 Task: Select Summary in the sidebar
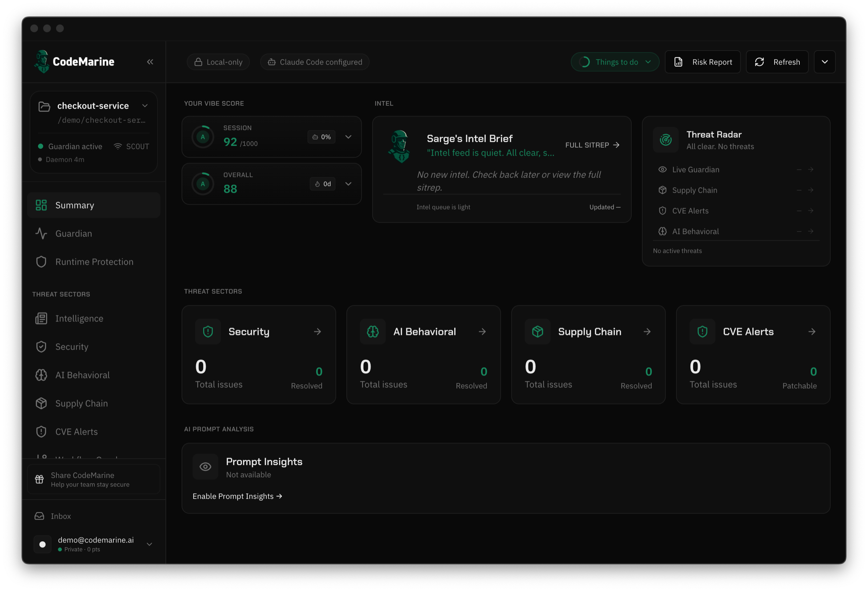(94, 205)
